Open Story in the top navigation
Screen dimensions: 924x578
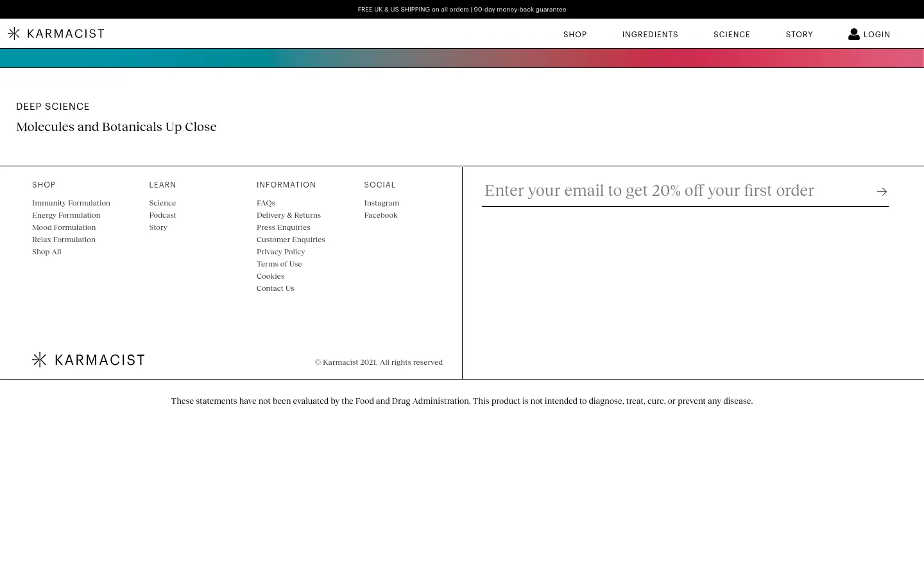click(x=799, y=35)
